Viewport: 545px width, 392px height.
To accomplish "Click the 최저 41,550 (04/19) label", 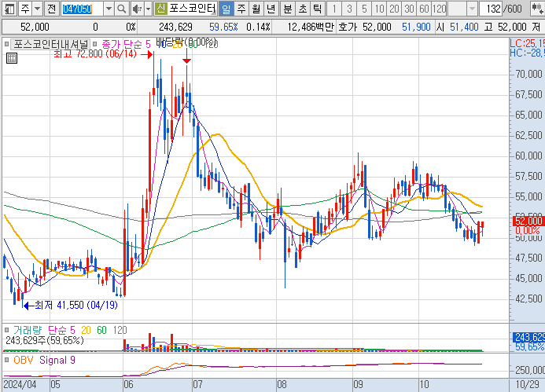I will tap(76, 306).
